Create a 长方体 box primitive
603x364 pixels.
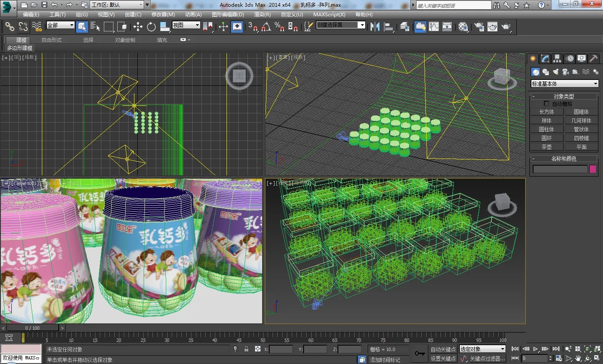click(x=546, y=112)
